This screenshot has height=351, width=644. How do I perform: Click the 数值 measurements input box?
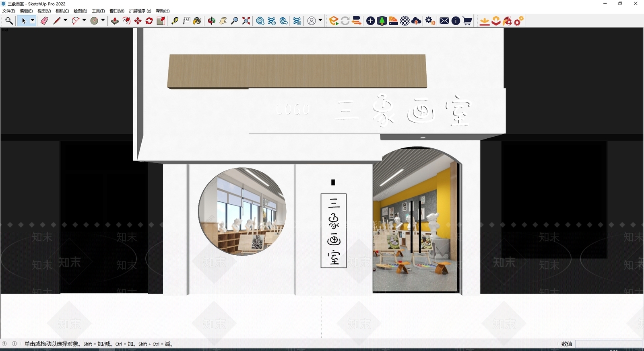pyautogui.click(x=609, y=344)
